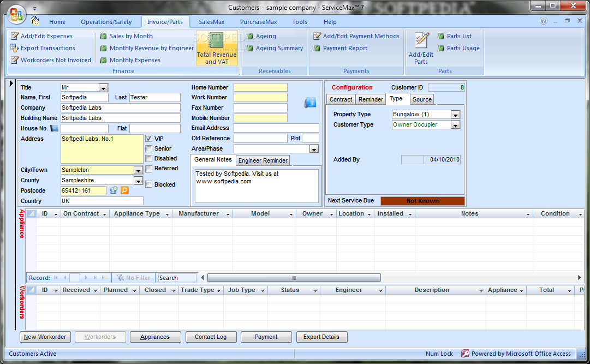Open the Parts Usage report
The width and height of the screenshot is (590, 364).
458,48
